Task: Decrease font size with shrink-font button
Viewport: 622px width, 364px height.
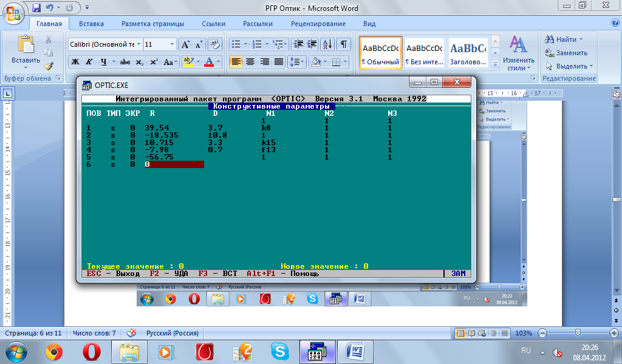Action: 199,44
